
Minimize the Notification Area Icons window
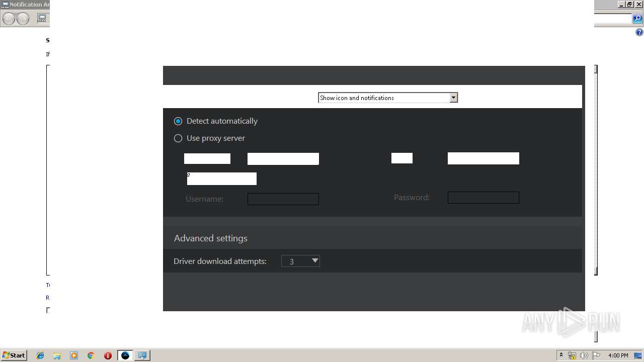[621, 5]
